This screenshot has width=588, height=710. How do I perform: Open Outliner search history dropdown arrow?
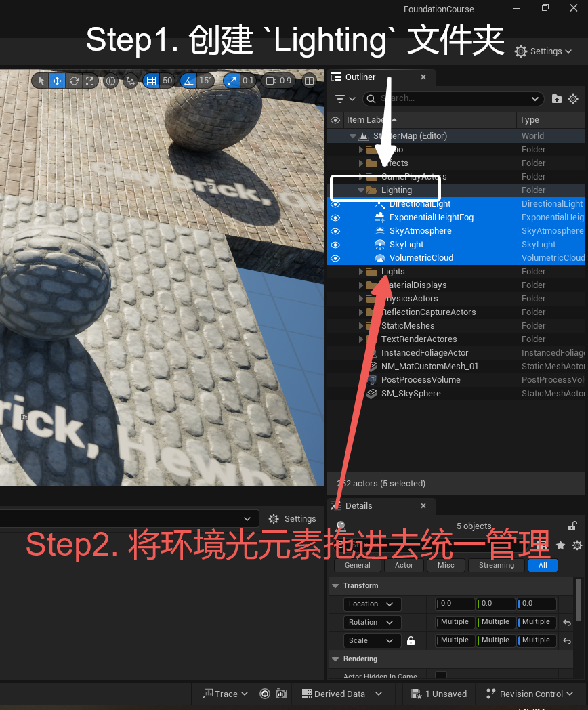coord(535,99)
